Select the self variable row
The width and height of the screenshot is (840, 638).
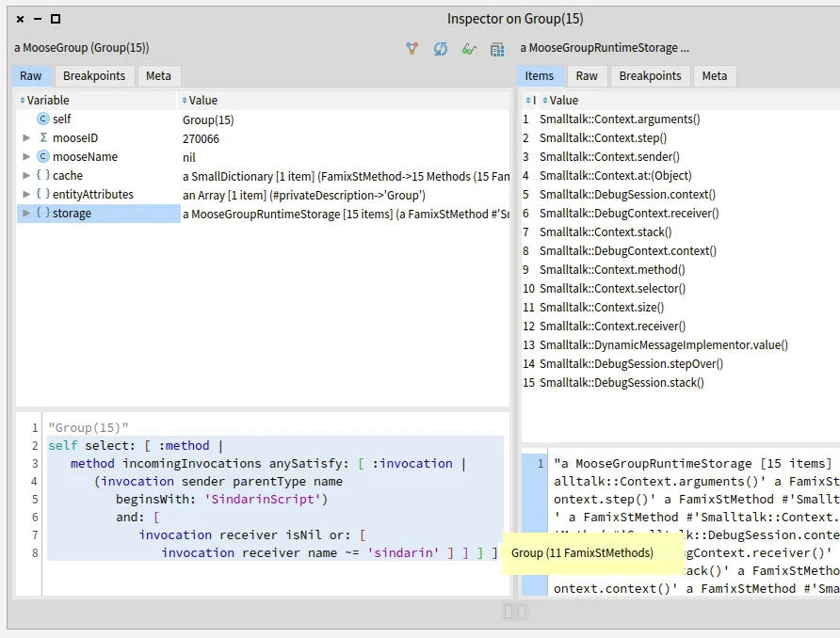(263, 120)
